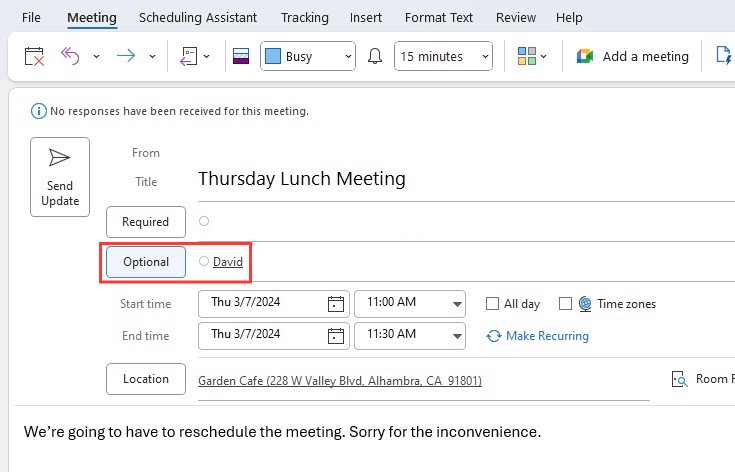735x472 pixels.
Task: Select the circle beside David
Action: coord(203,261)
